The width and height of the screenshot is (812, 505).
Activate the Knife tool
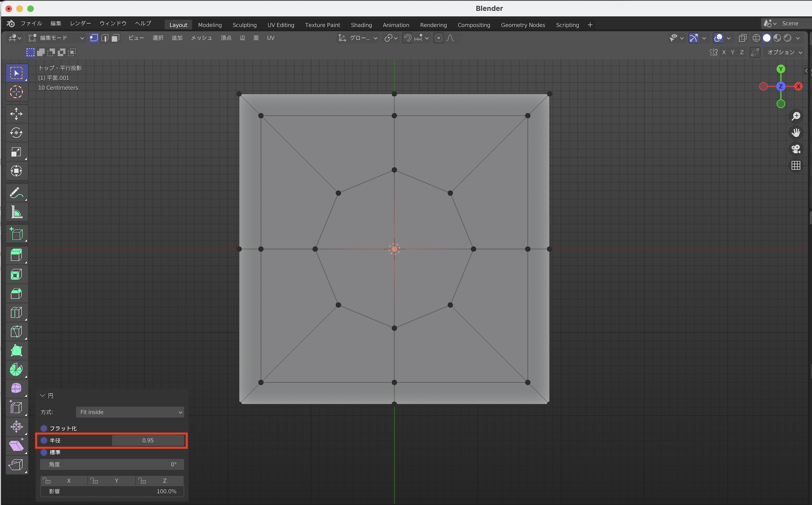pyautogui.click(x=16, y=332)
